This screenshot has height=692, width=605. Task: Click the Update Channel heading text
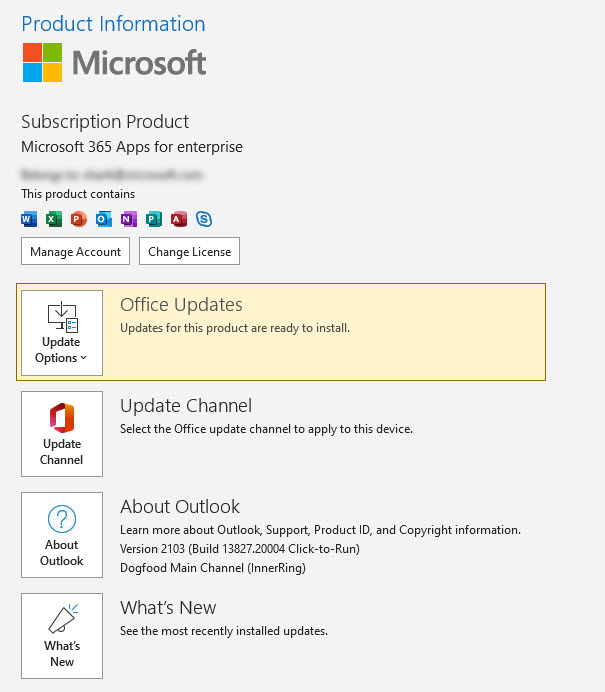click(186, 406)
